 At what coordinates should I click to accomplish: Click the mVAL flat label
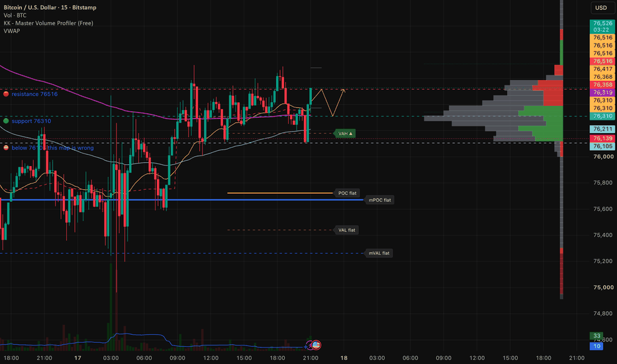click(379, 253)
